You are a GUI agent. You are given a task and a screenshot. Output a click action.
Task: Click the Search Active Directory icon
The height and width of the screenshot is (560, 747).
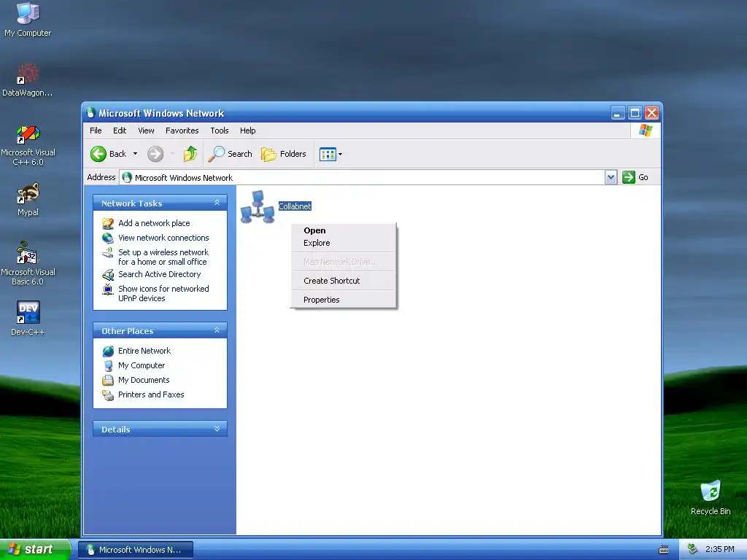click(108, 275)
